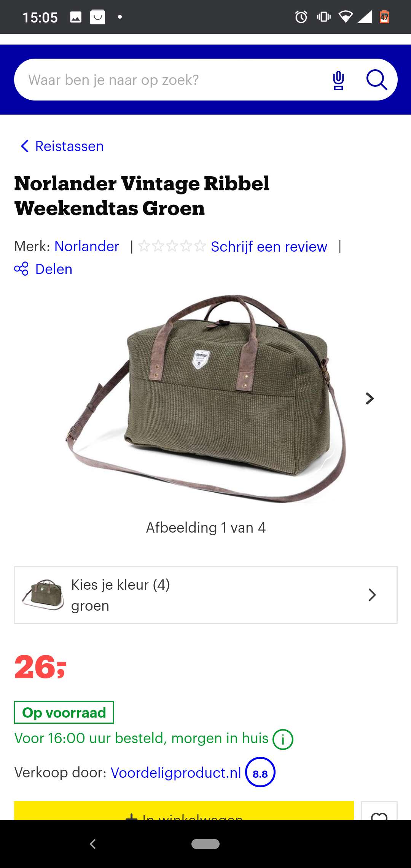Tap the magnifying glass search icon
Image resolution: width=411 pixels, height=868 pixels.
376,80
